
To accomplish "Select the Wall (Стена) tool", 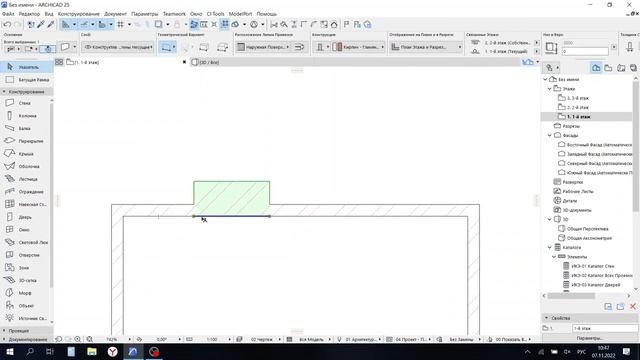I will coord(24,103).
